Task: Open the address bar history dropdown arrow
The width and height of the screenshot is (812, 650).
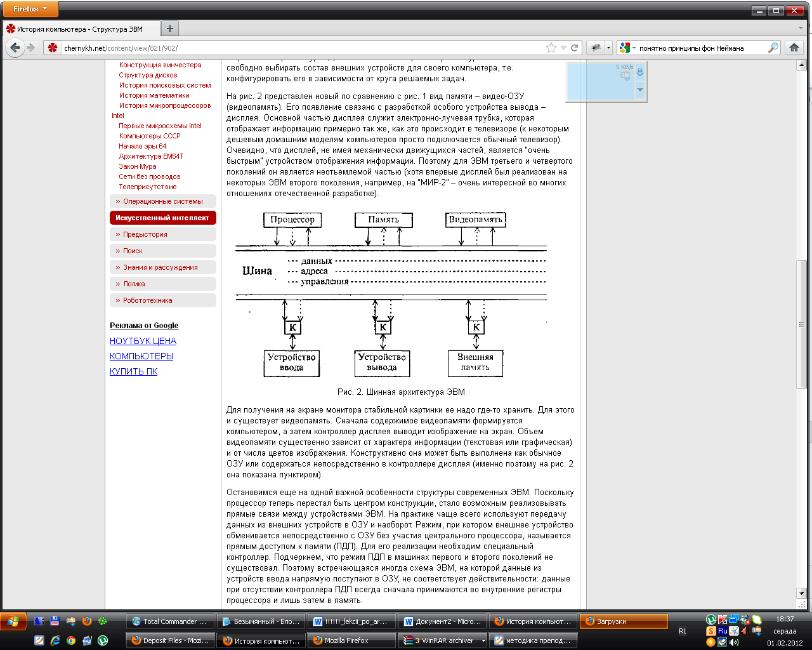Action: [x=563, y=48]
